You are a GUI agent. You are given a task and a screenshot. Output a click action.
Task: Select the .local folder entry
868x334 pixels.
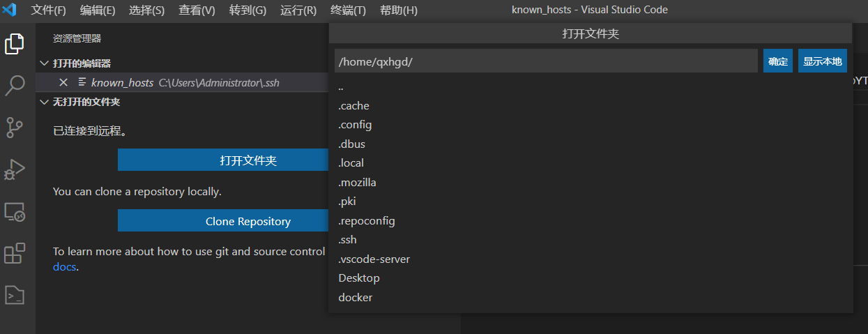(x=591, y=163)
